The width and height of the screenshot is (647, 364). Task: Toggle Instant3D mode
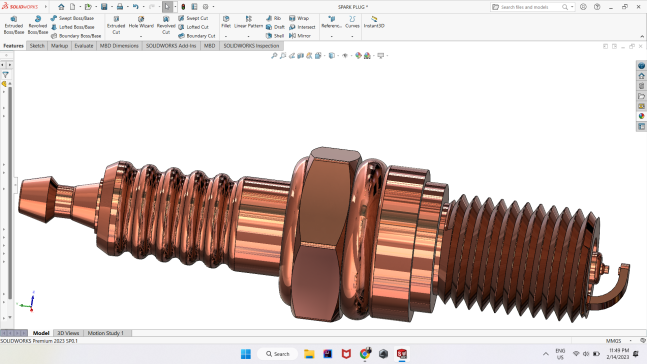374,22
